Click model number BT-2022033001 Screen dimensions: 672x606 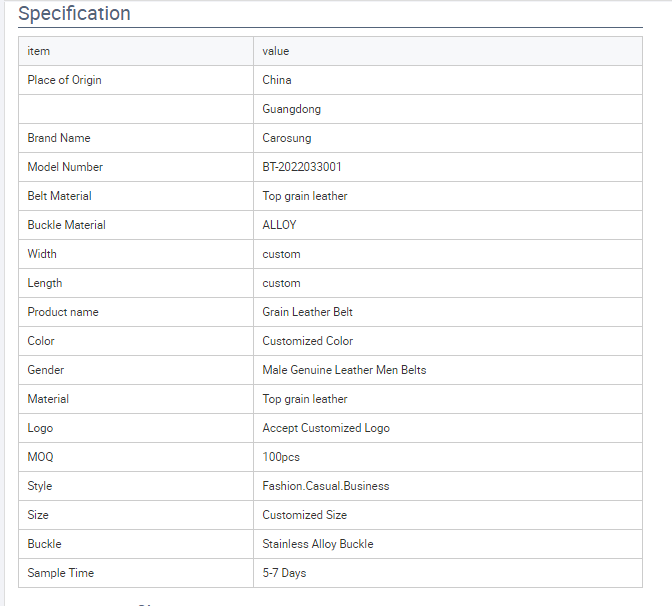(302, 167)
